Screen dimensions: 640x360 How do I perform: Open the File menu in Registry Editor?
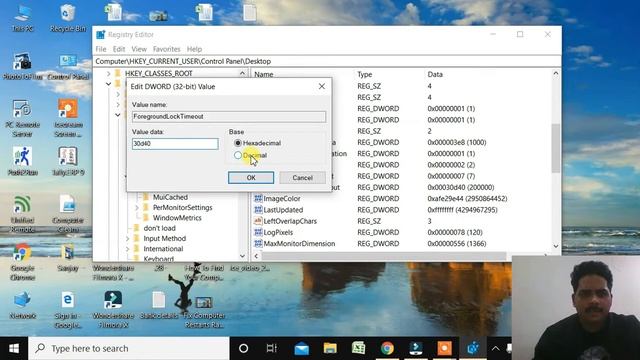(x=101, y=49)
